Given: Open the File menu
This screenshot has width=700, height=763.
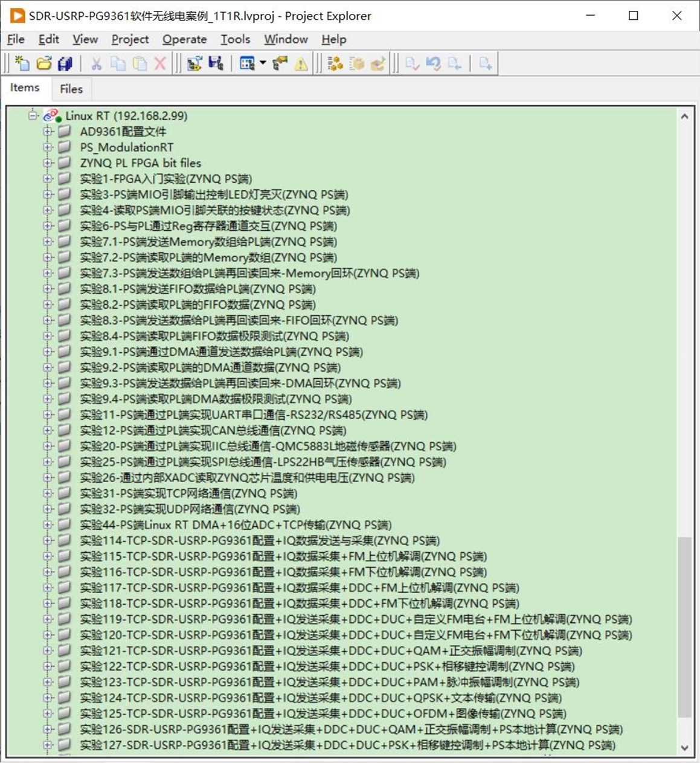Looking at the screenshot, I should pos(16,39).
